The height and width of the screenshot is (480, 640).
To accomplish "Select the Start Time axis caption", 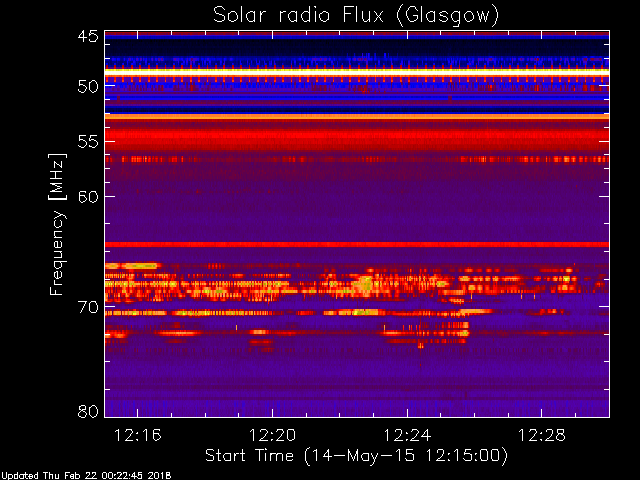I will coord(356,456).
